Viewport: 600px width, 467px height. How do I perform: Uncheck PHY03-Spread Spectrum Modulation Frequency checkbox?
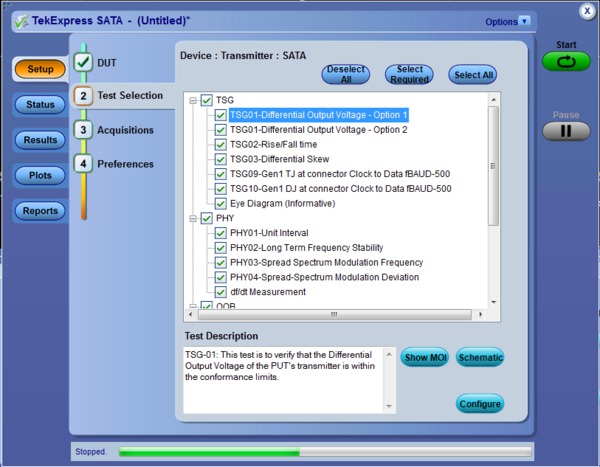click(220, 262)
